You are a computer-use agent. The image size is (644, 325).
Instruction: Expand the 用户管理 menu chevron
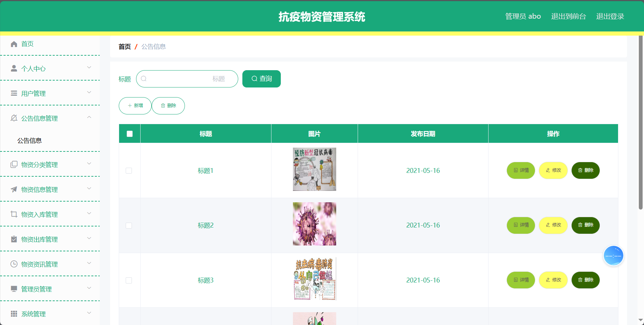click(89, 93)
